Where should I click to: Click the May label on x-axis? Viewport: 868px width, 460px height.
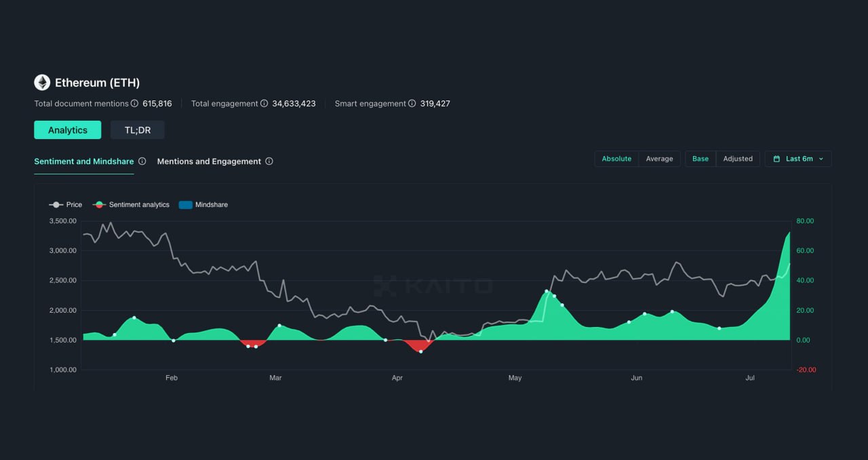click(515, 378)
